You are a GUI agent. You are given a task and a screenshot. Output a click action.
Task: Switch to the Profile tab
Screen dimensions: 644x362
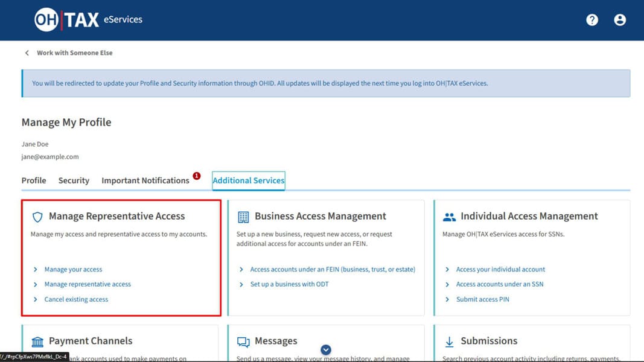34,180
